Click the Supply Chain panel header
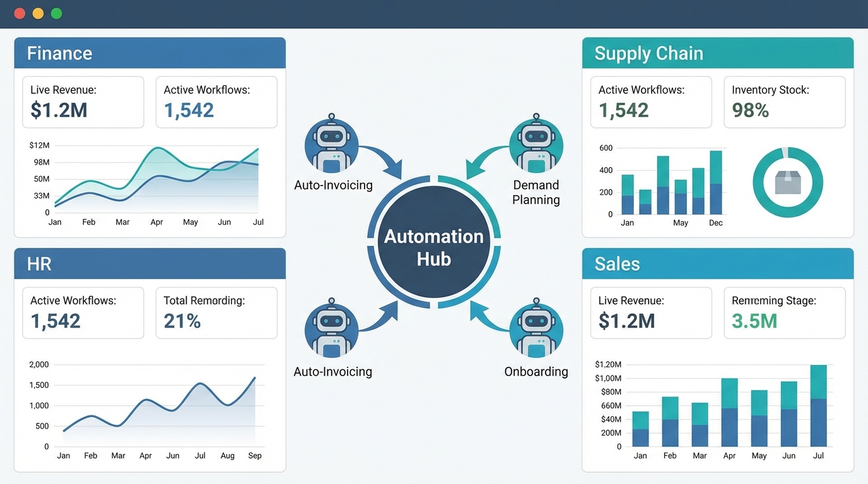 pyautogui.click(x=717, y=53)
